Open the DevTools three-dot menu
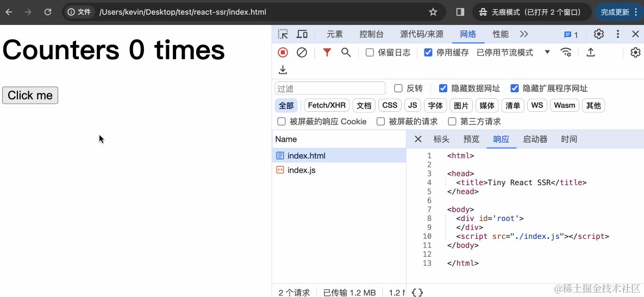644x297 pixels. click(618, 34)
